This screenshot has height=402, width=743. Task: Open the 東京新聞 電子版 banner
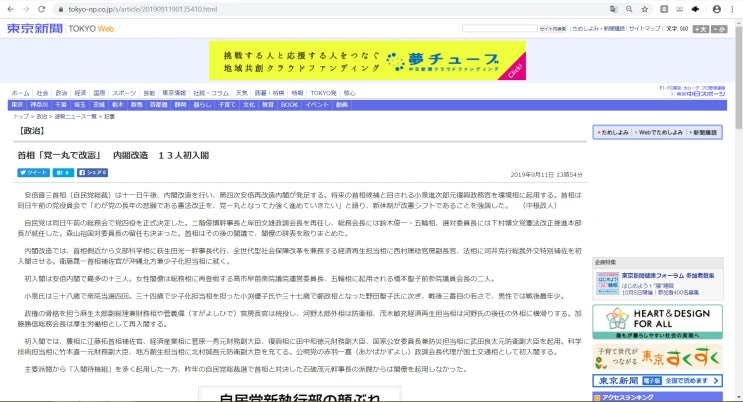658,381
